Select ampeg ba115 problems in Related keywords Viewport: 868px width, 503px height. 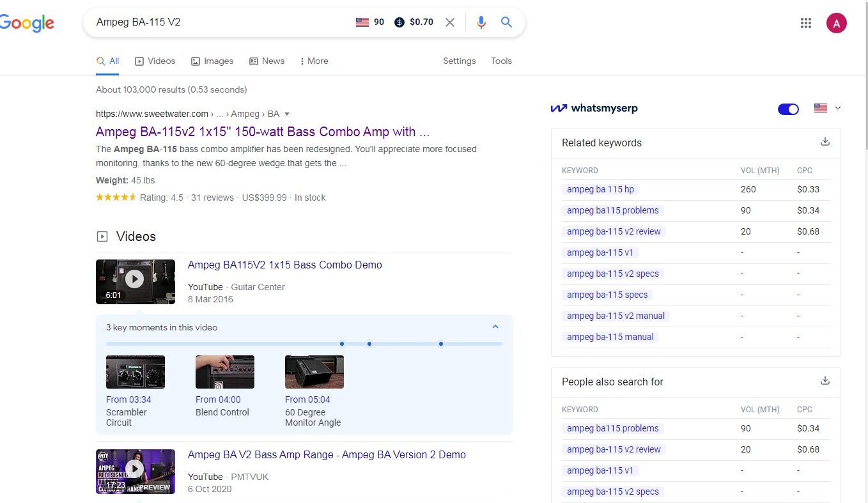click(612, 210)
